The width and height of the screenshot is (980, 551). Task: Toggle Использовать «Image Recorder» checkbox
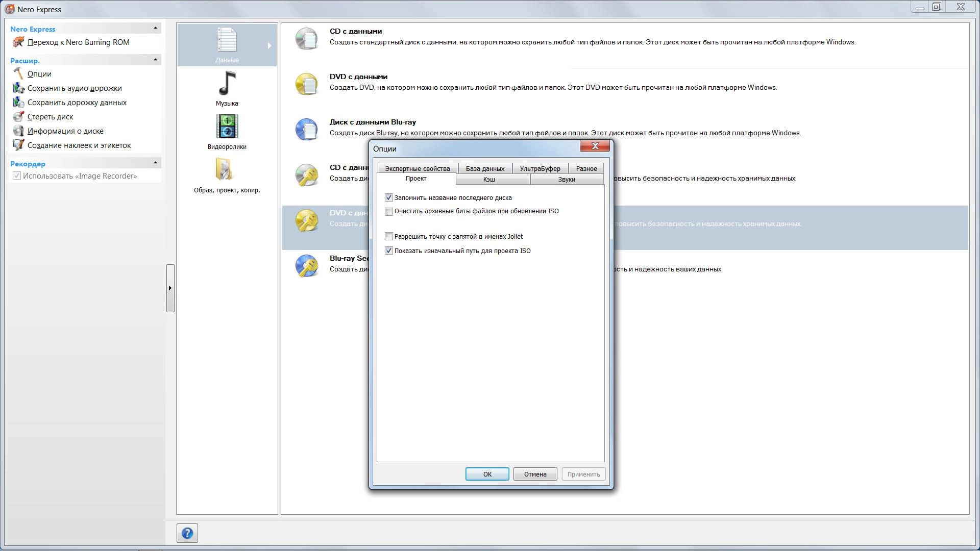click(17, 176)
